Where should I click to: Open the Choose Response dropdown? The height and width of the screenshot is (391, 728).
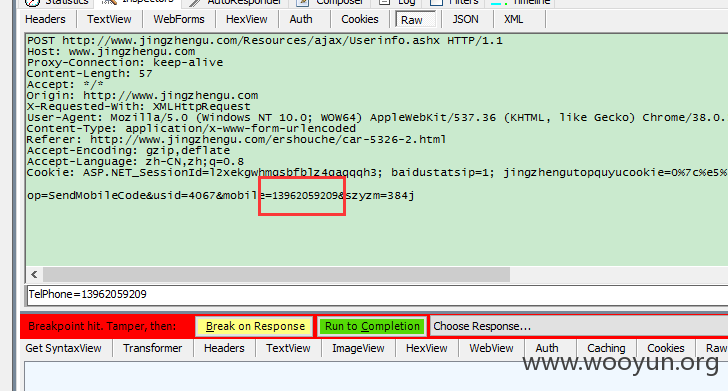pos(578,326)
